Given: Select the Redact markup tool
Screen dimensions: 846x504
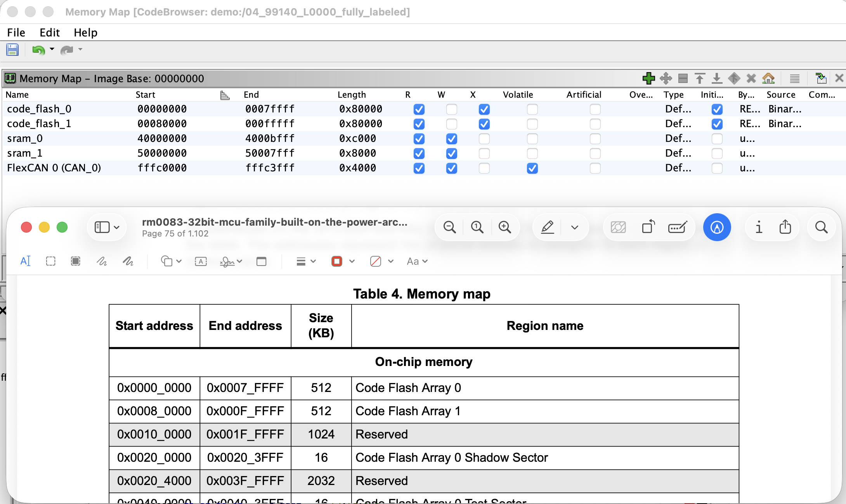Looking at the screenshot, I should tap(76, 261).
